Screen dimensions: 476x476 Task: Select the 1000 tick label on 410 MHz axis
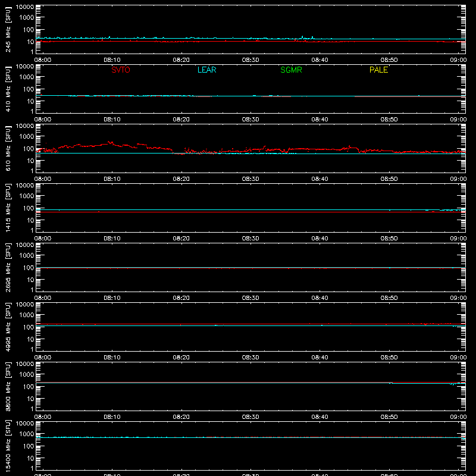tap(27, 77)
